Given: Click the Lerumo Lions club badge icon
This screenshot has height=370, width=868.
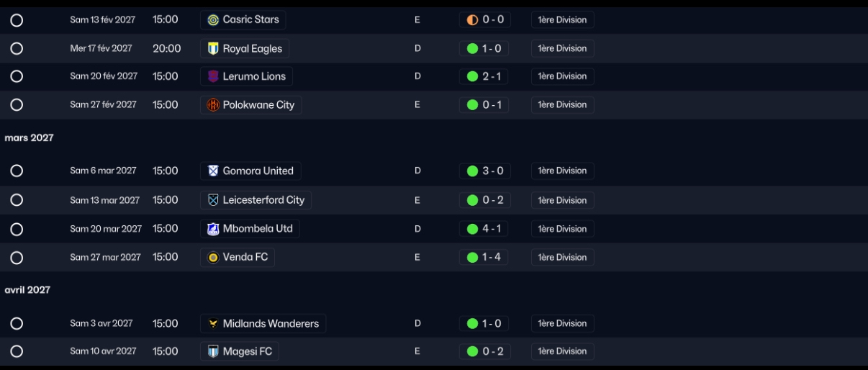Looking at the screenshot, I should coord(213,76).
